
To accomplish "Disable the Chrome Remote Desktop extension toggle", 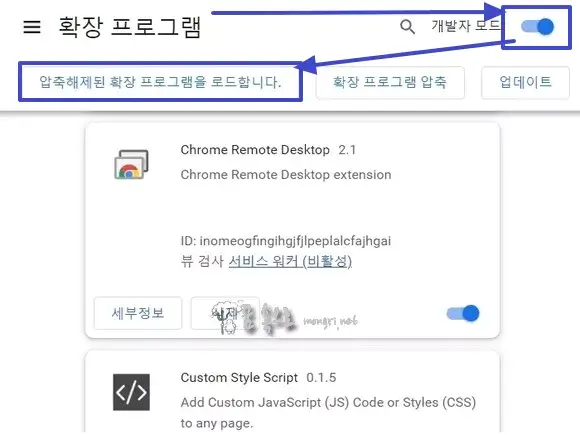I will coord(463,314).
